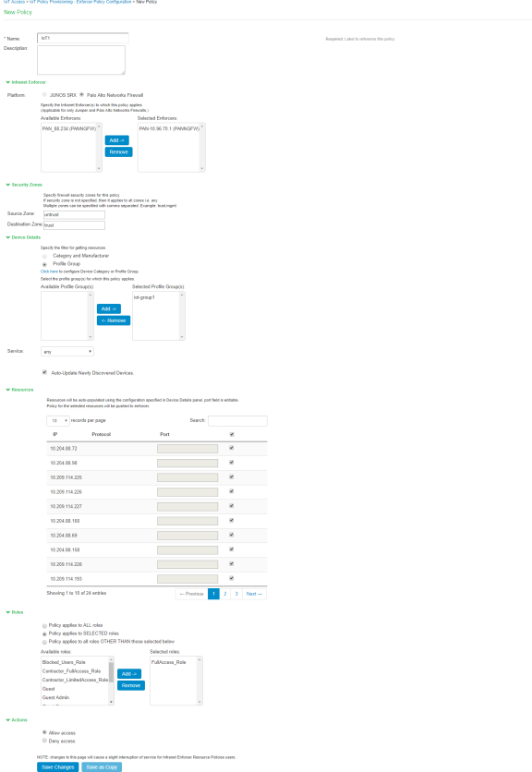Click the Add button for enforcers
This screenshot has height=772, width=532.
[116, 140]
